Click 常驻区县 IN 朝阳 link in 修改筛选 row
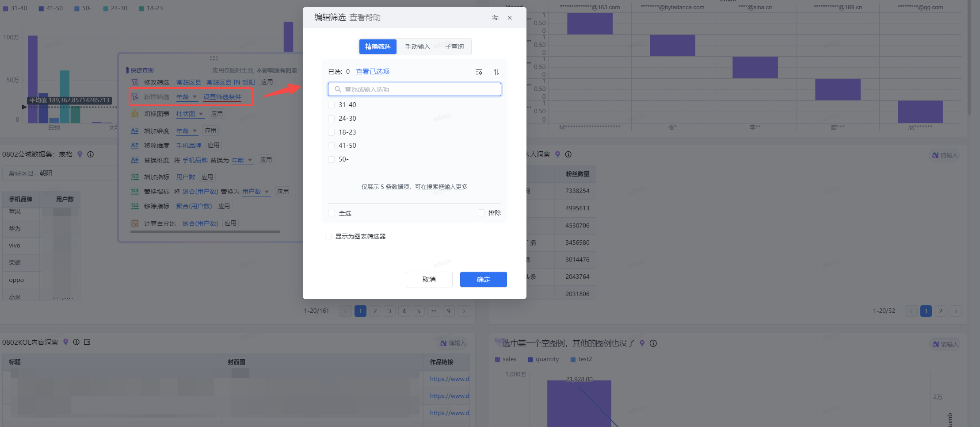This screenshot has width=980, height=427. [x=231, y=82]
